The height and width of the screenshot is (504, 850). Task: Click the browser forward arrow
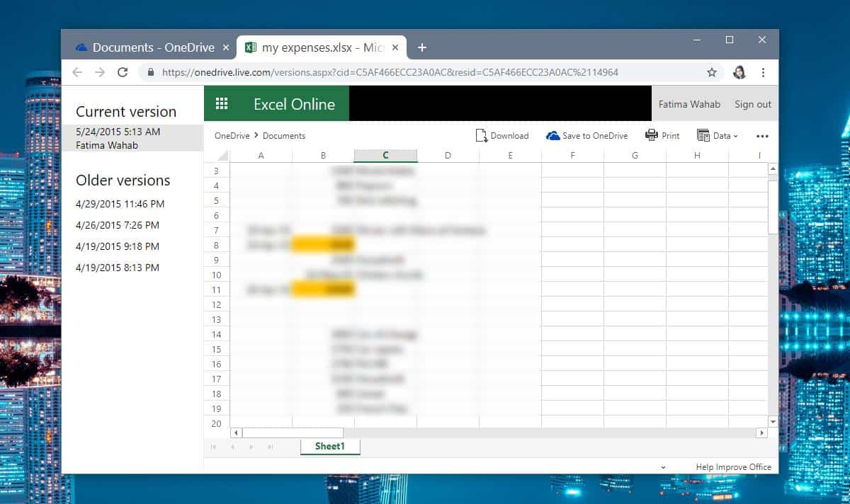point(100,72)
